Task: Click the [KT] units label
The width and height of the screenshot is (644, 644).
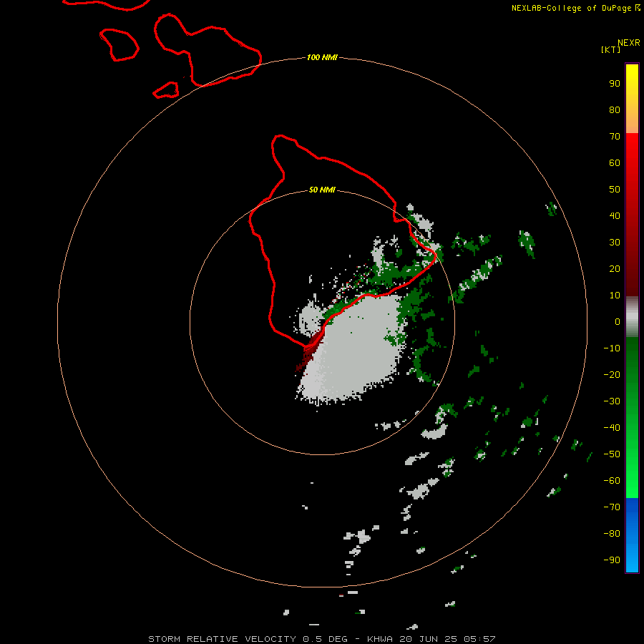Action: click(610, 49)
